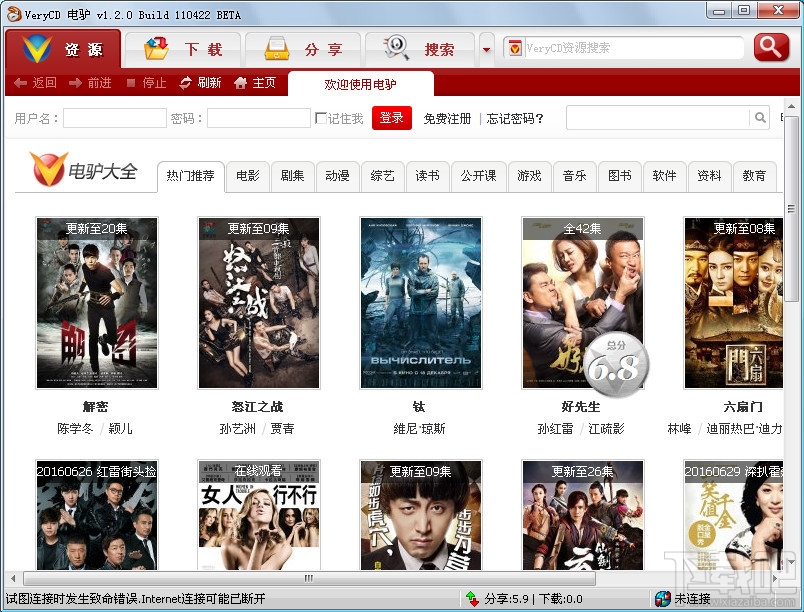Select the 音乐 category tab
Image resolution: width=804 pixels, height=612 pixels.
pos(574,176)
